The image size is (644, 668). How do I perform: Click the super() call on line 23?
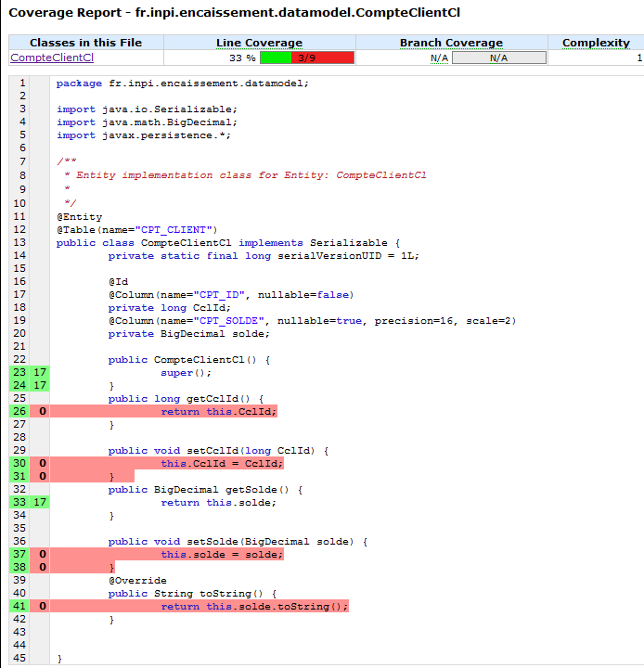[x=186, y=373]
